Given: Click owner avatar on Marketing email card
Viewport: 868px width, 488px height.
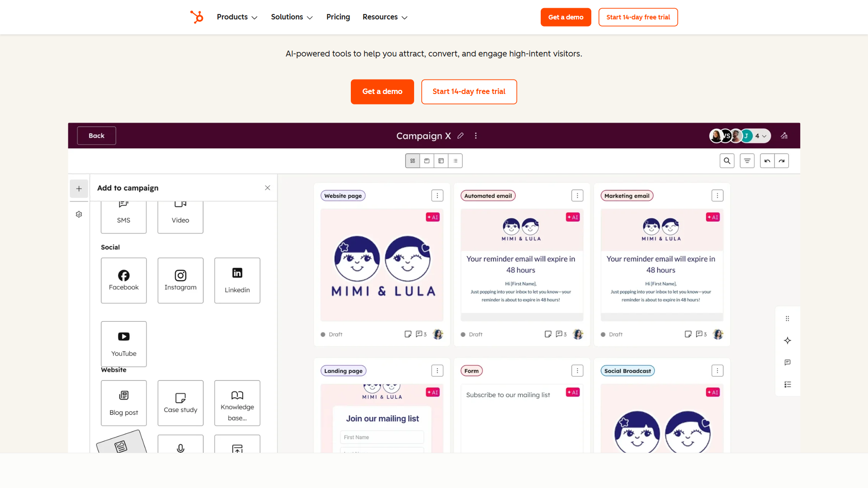Looking at the screenshot, I should coord(718,334).
